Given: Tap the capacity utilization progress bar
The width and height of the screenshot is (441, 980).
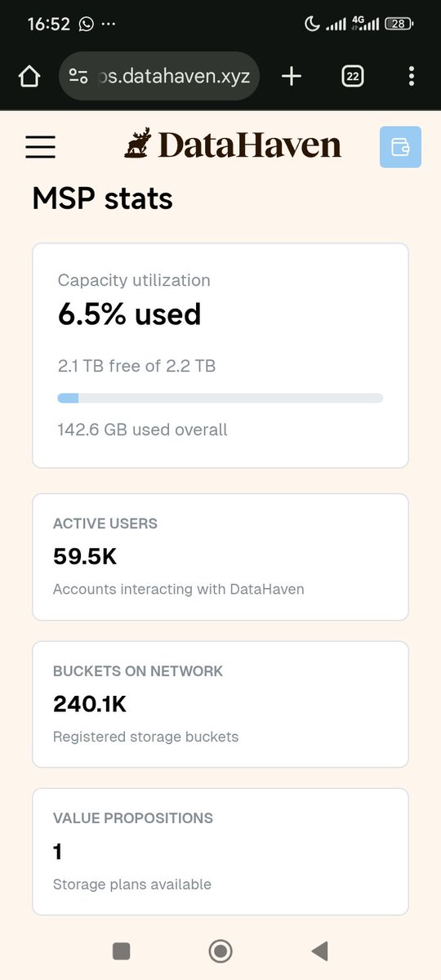Looking at the screenshot, I should click(x=220, y=398).
